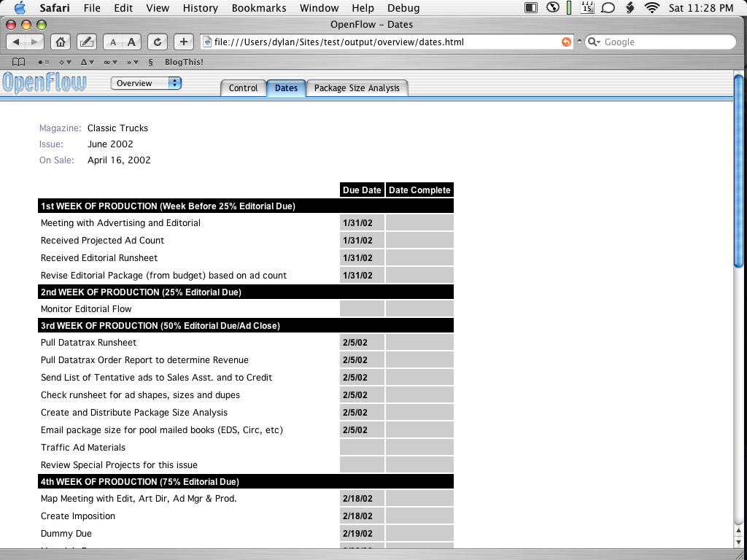The width and height of the screenshot is (747, 560).
Task: Click the Home button in Safari toolbar
Action: pos(62,42)
